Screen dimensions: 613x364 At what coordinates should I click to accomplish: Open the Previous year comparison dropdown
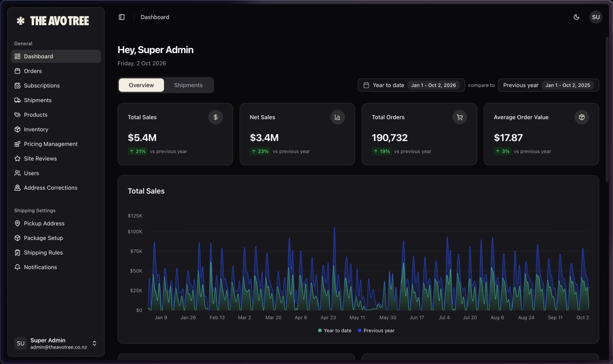tap(548, 85)
